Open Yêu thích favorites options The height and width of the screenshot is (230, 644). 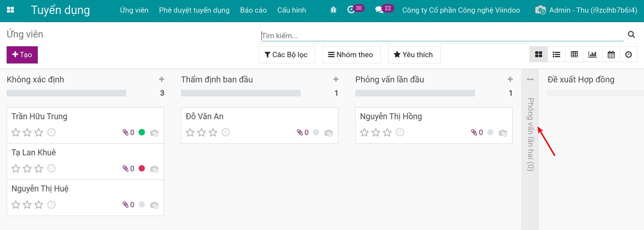414,54
